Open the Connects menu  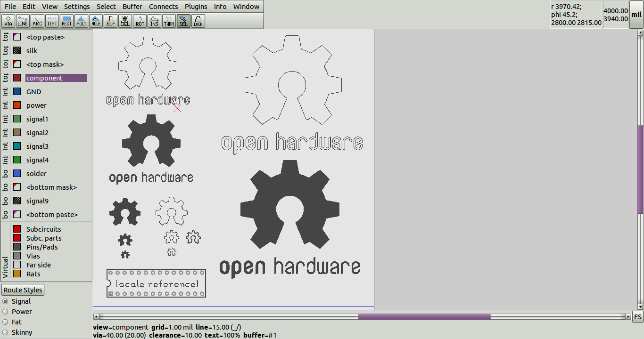point(164,7)
